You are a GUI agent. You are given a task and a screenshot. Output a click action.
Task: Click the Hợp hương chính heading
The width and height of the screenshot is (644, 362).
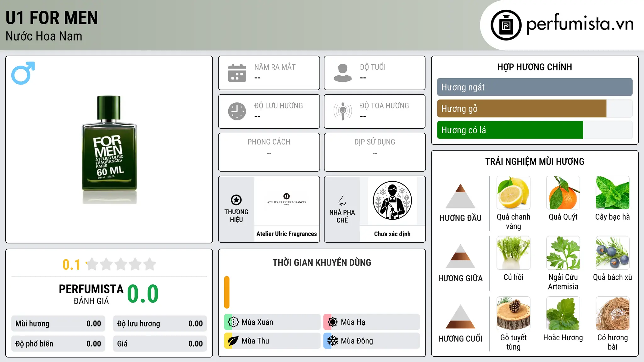pyautogui.click(x=535, y=67)
